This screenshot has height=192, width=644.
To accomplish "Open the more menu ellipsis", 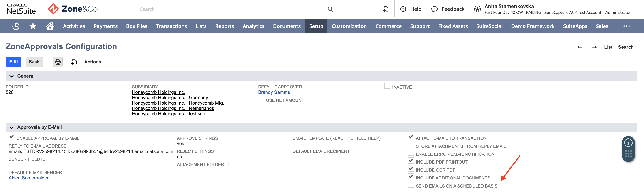I will [x=626, y=26].
